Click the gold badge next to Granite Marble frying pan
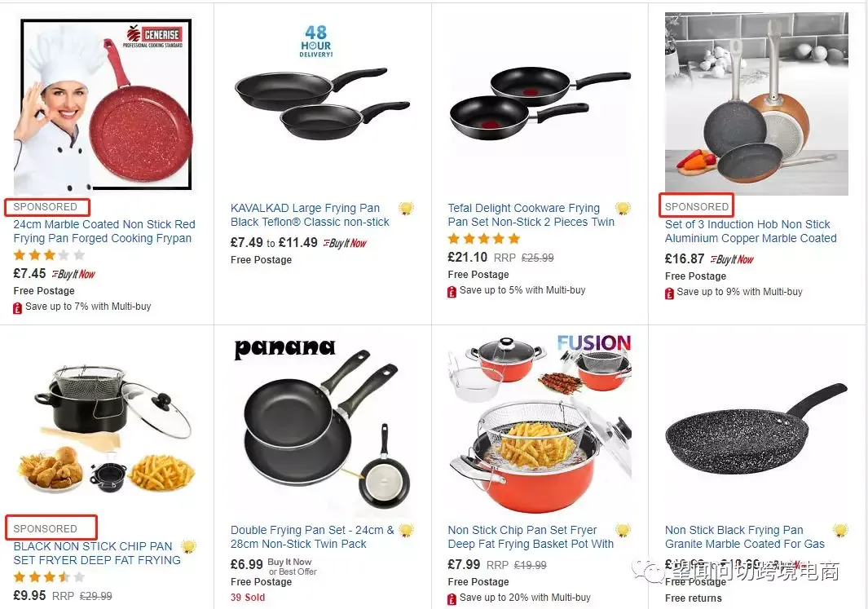 pyautogui.click(x=840, y=530)
